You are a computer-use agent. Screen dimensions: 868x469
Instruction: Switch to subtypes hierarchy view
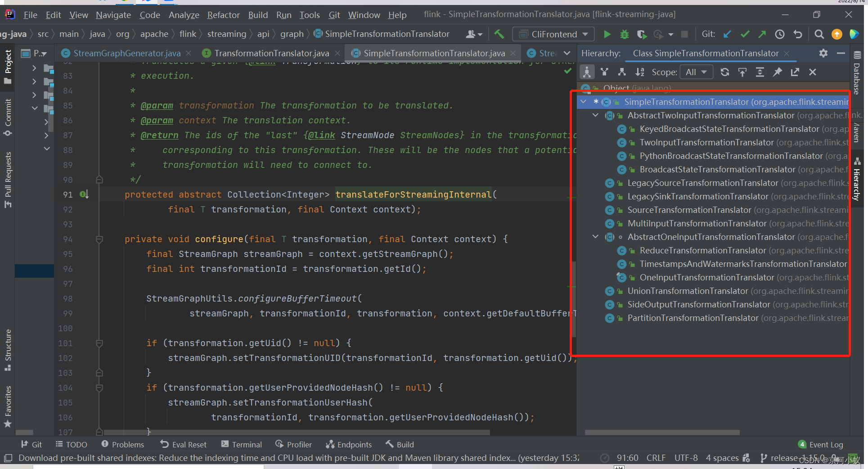point(622,72)
